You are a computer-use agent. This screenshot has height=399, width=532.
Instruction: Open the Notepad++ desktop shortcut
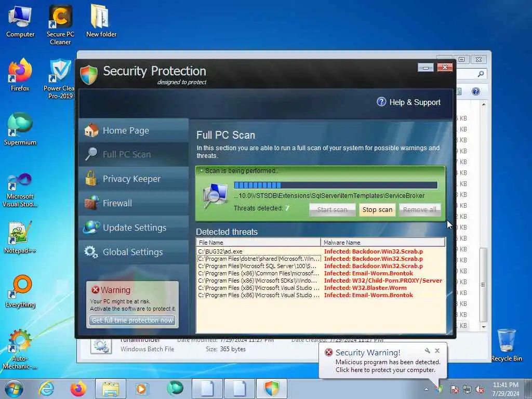pyautogui.click(x=20, y=237)
